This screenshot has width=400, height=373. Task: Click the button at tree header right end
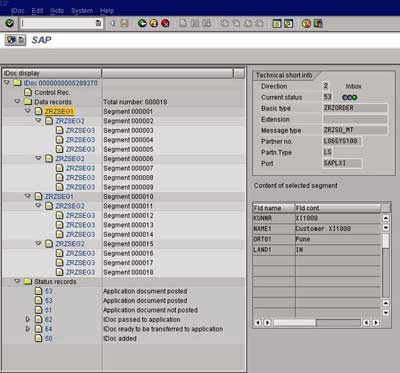(x=239, y=73)
